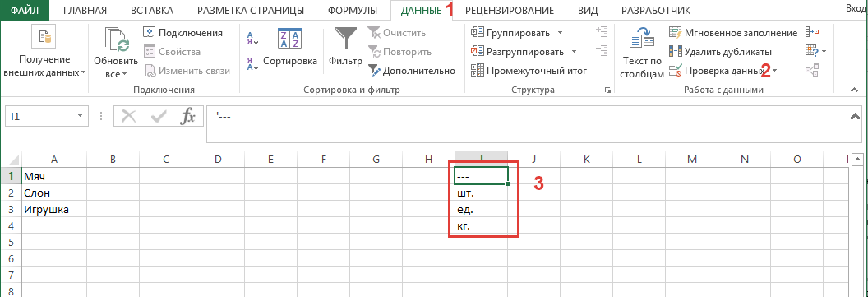The height and width of the screenshot is (297, 868).
Task: Select cell containing шт.
Action: point(481,193)
